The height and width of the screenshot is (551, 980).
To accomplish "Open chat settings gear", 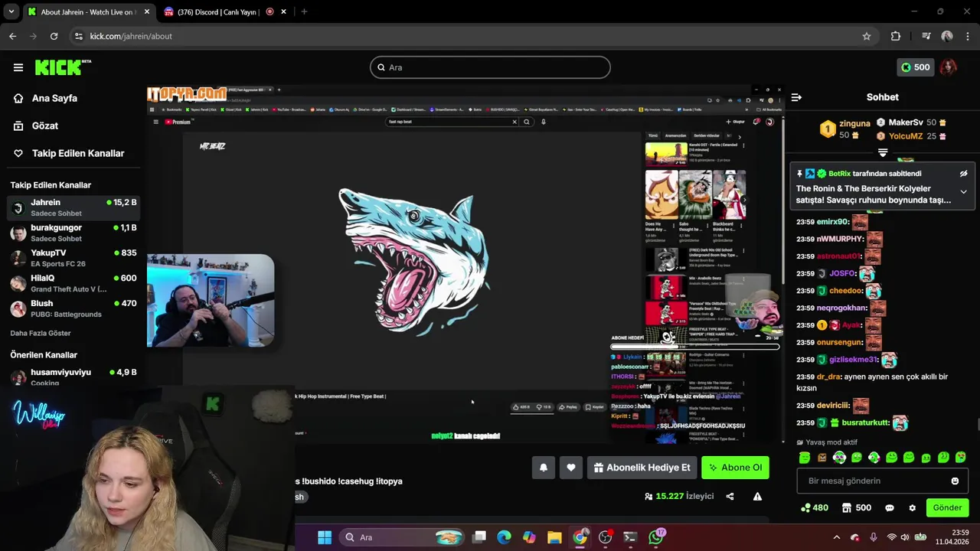I will (912, 507).
